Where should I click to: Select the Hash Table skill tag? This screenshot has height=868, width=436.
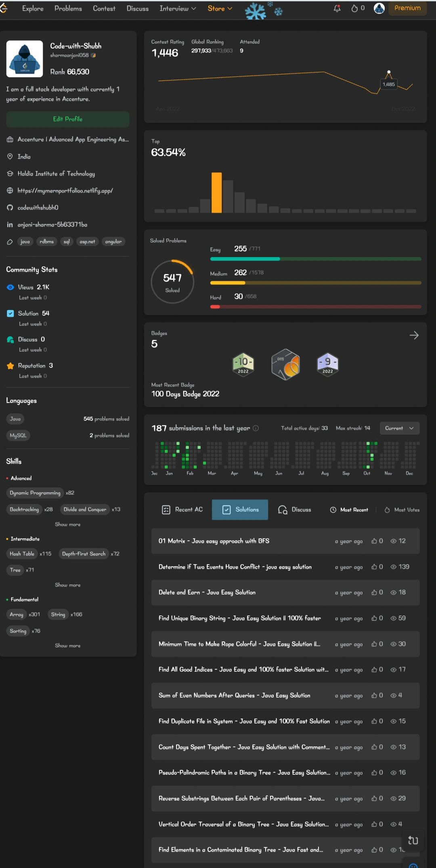(x=22, y=554)
